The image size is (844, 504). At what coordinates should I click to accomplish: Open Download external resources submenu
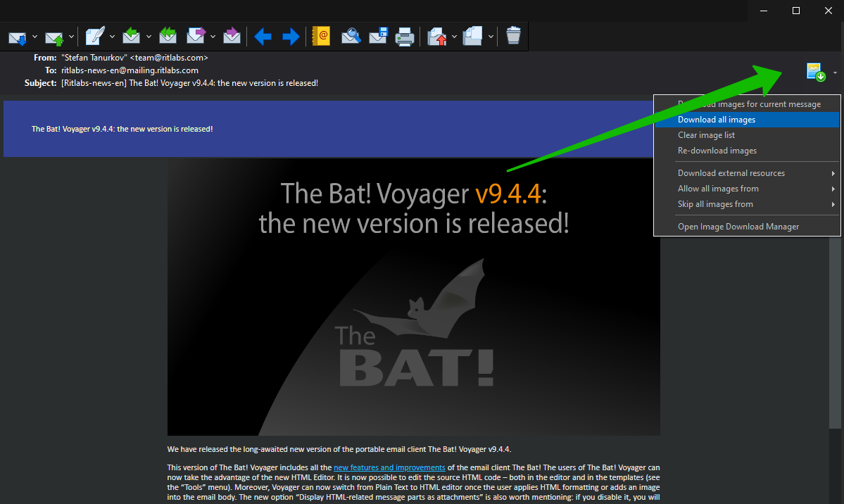[x=747, y=173]
